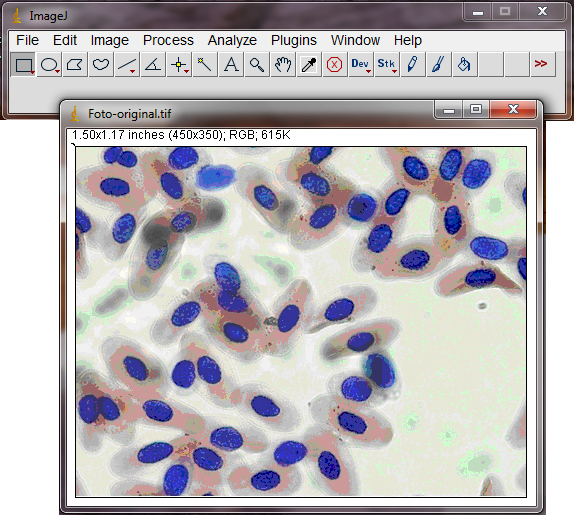Select the Text tool
Screen dimensions: 574x515
[231, 65]
